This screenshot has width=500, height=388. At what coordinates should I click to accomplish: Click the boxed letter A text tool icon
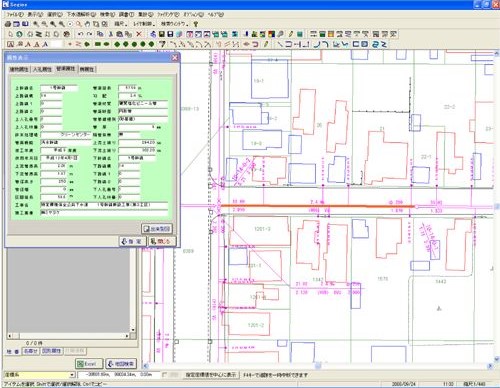coord(10,44)
